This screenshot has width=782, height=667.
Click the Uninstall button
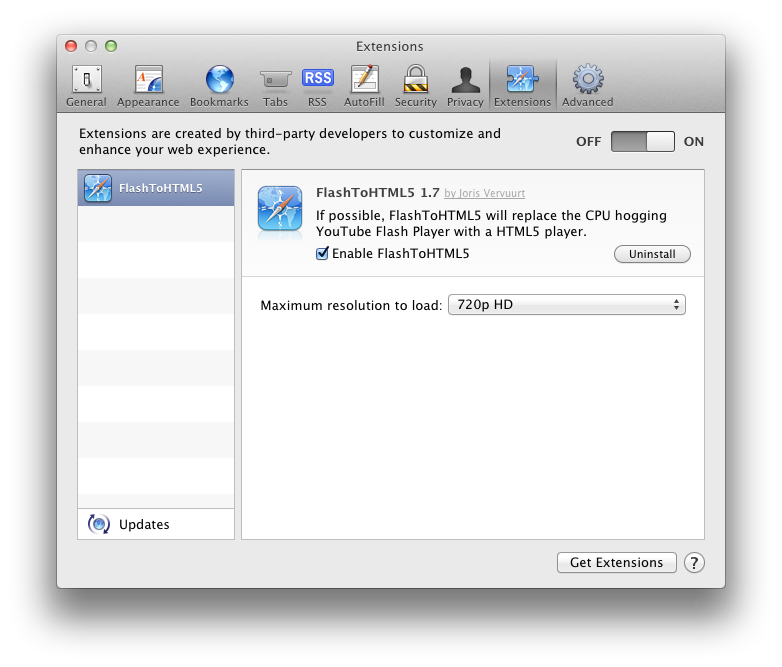pyautogui.click(x=651, y=254)
